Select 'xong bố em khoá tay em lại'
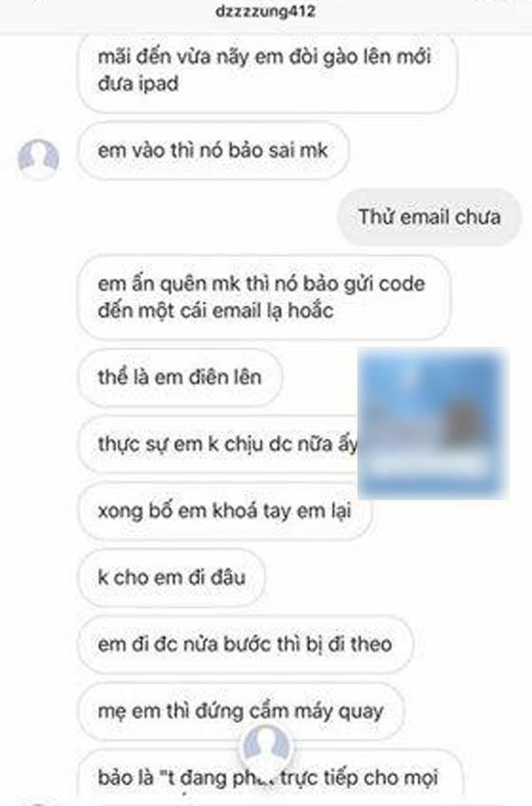 224,511
